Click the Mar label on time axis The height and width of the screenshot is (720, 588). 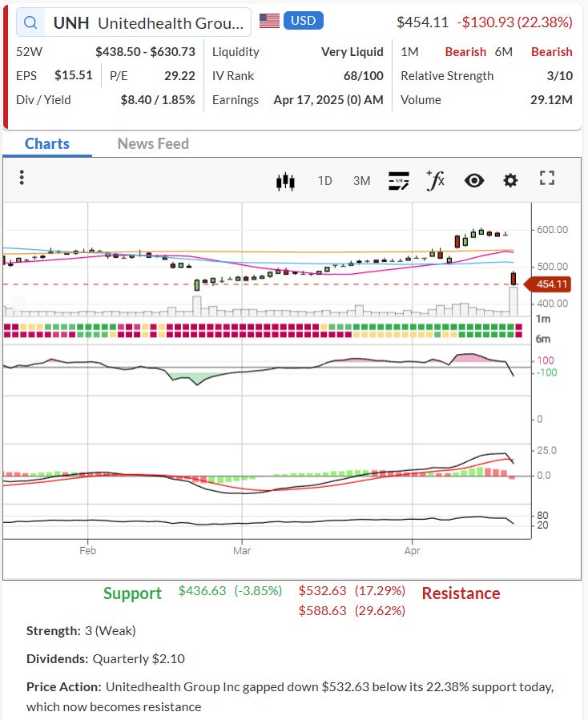[242, 550]
